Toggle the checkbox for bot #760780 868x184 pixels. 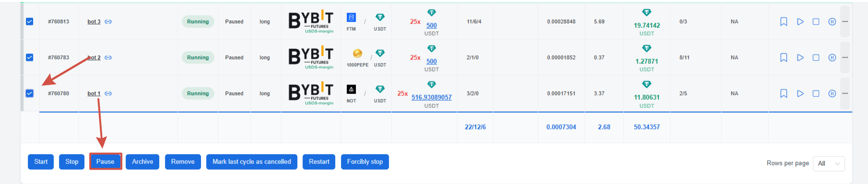(29, 93)
